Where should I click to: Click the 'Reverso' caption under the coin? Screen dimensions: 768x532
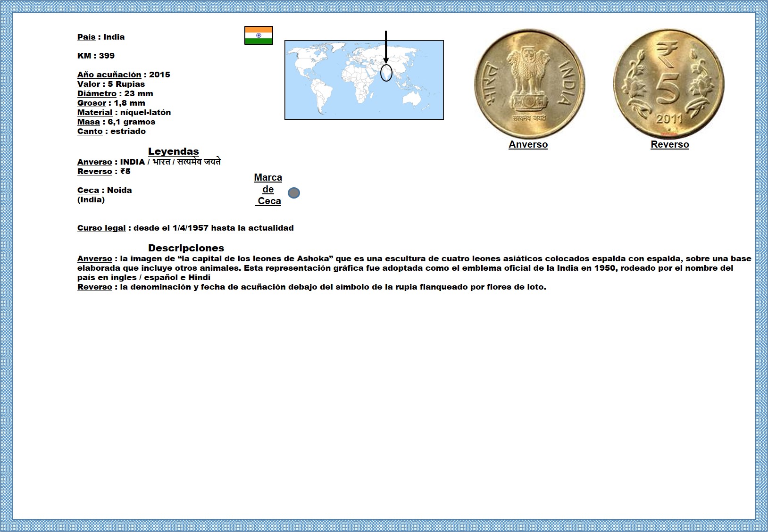(669, 144)
